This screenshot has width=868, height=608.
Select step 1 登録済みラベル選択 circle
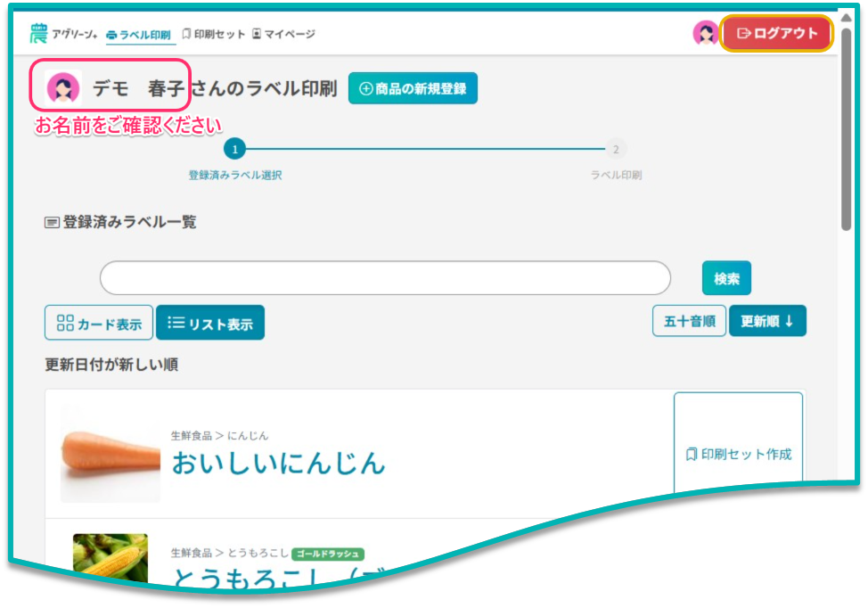pyautogui.click(x=234, y=150)
